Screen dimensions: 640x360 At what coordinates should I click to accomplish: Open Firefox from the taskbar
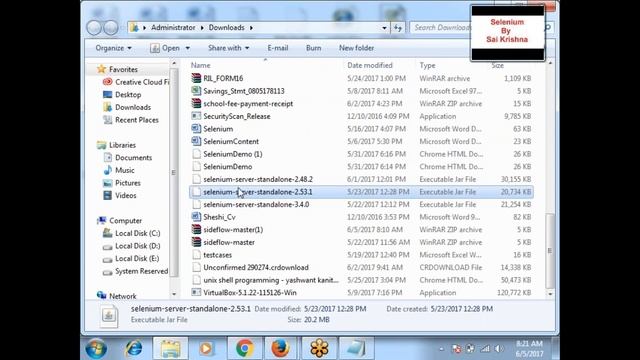pyautogui.click(x=280, y=348)
